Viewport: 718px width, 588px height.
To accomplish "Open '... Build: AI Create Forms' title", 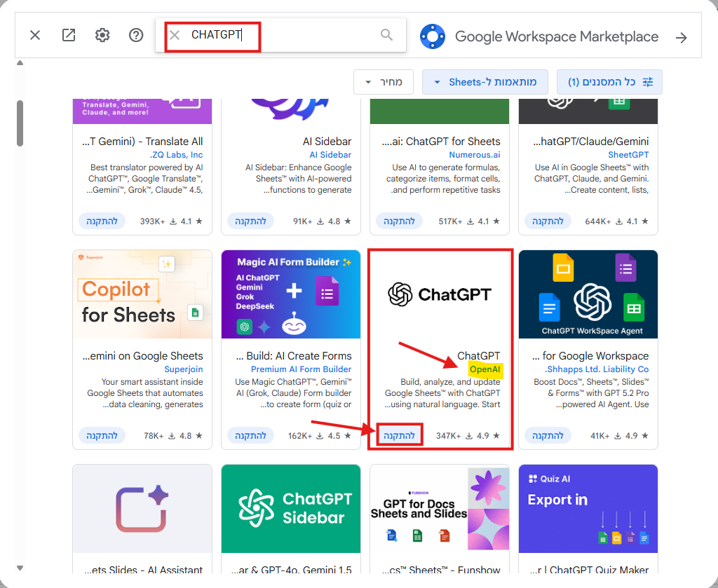I will (294, 356).
